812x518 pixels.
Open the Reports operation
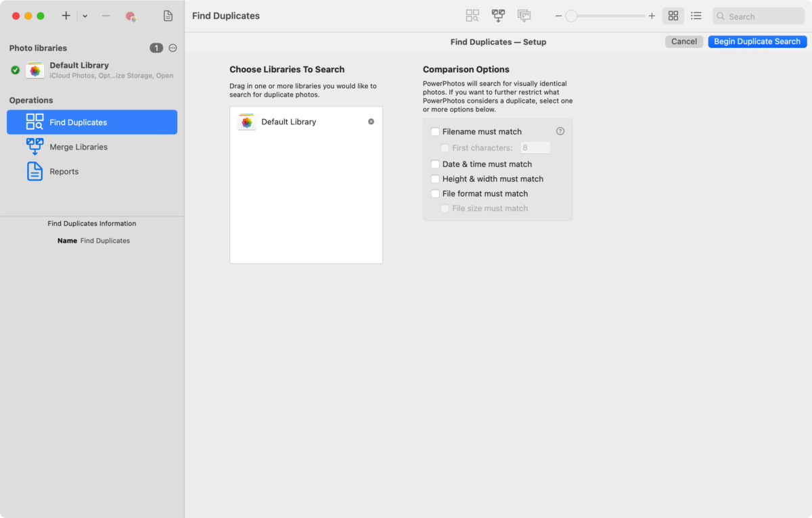[x=92, y=172]
